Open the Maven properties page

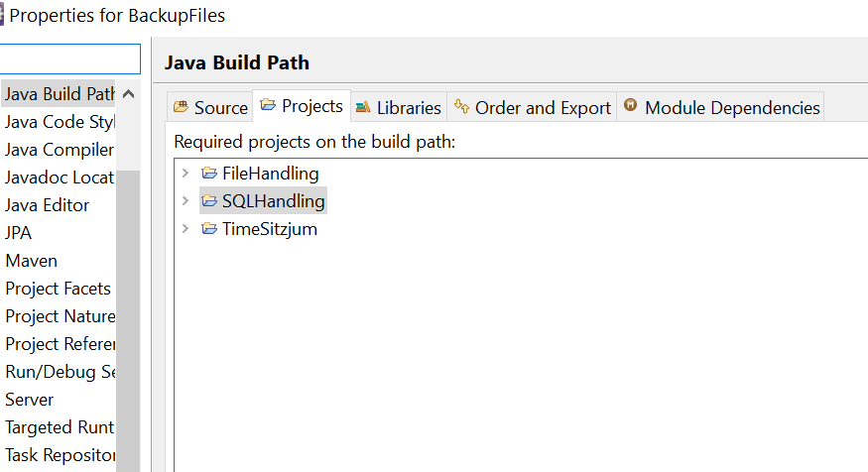[x=32, y=261]
